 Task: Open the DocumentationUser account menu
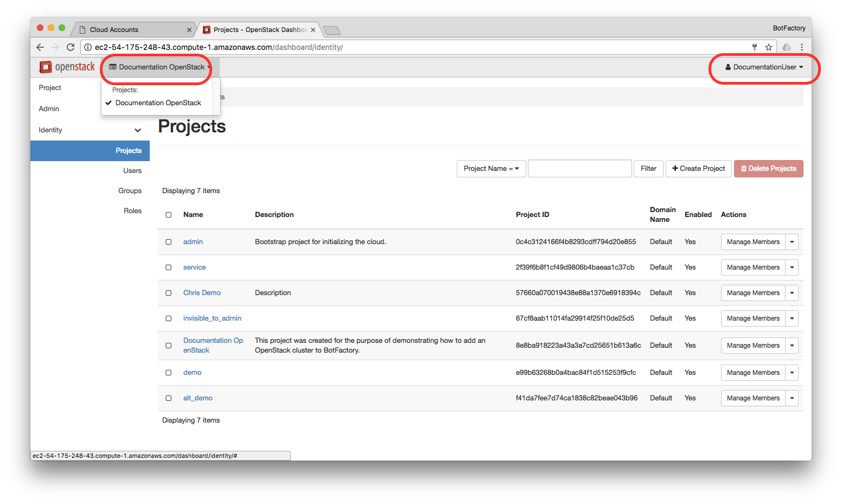tap(764, 67)
